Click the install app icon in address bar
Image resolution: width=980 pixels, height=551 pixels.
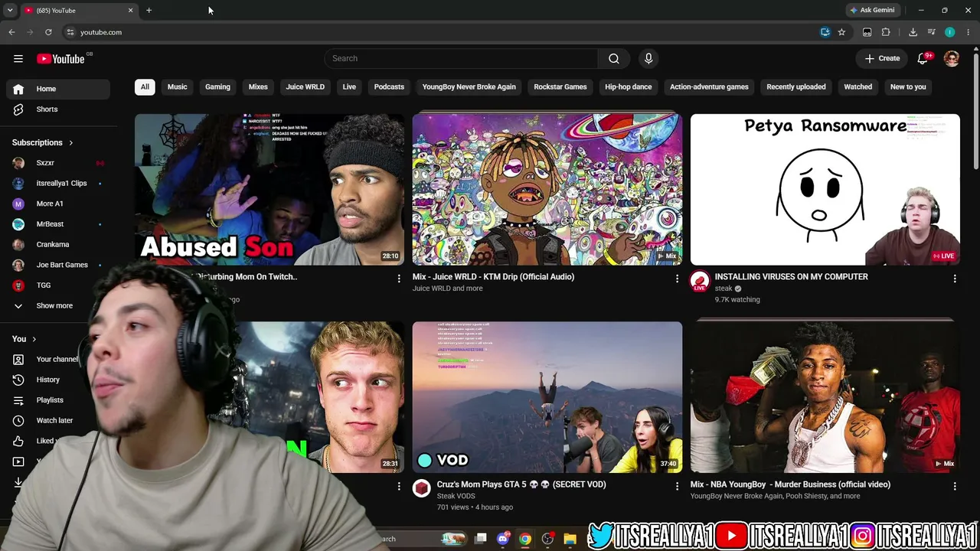(825, 32)
